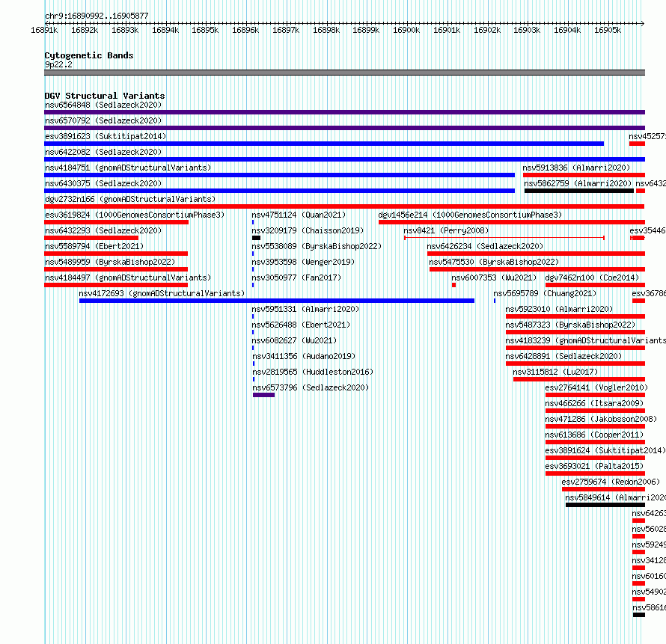
Task: Click the DGV Structural Variants track title
Action: coord(105,96)
